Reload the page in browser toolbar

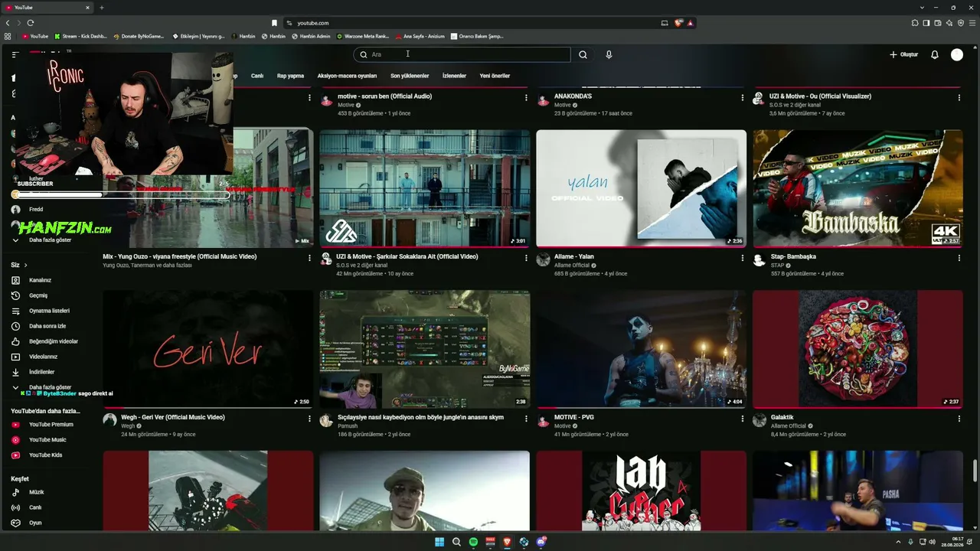pos(30,23)
